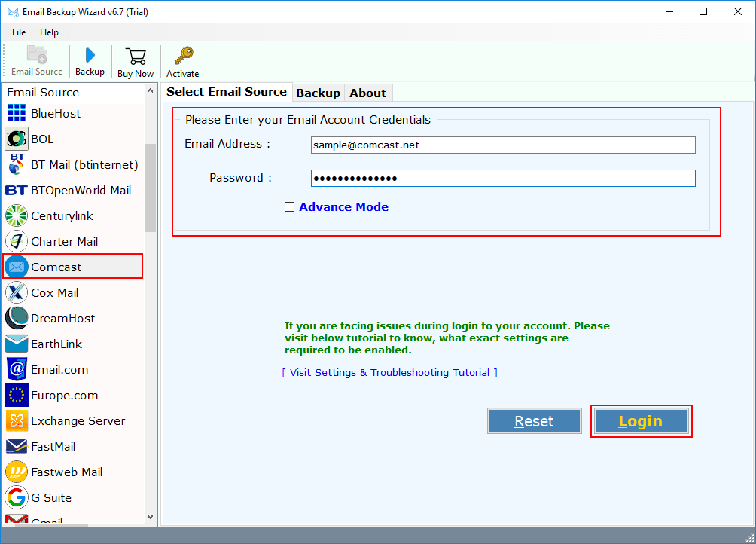The image size is (756, 544).
Task: Click the Comcast text in list
Action: pos(56,267)
